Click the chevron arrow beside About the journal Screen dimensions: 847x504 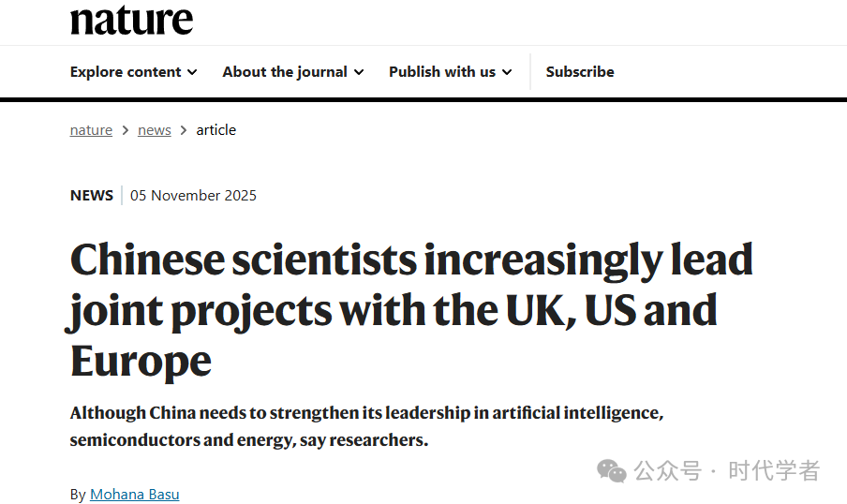coord(358,72)
